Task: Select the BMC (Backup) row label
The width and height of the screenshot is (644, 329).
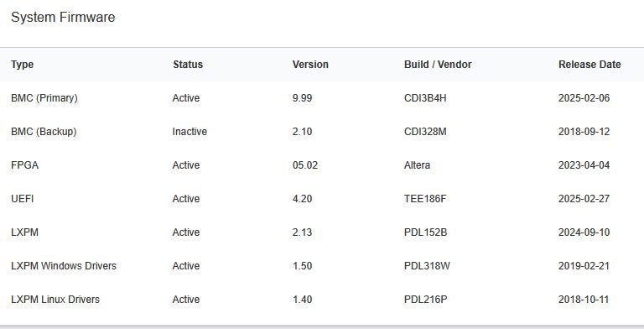Action: tap(44, 132)
